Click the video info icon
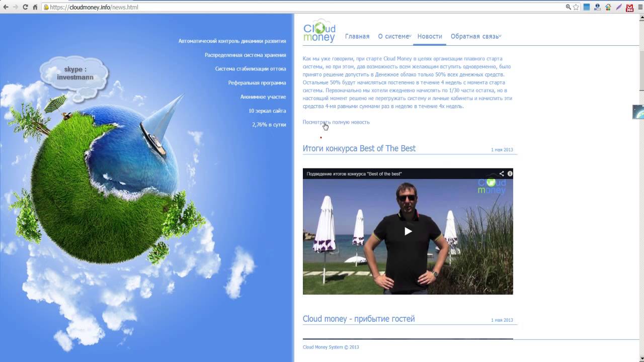The height and width of the screenshot is (362, 644). [510, 173]
